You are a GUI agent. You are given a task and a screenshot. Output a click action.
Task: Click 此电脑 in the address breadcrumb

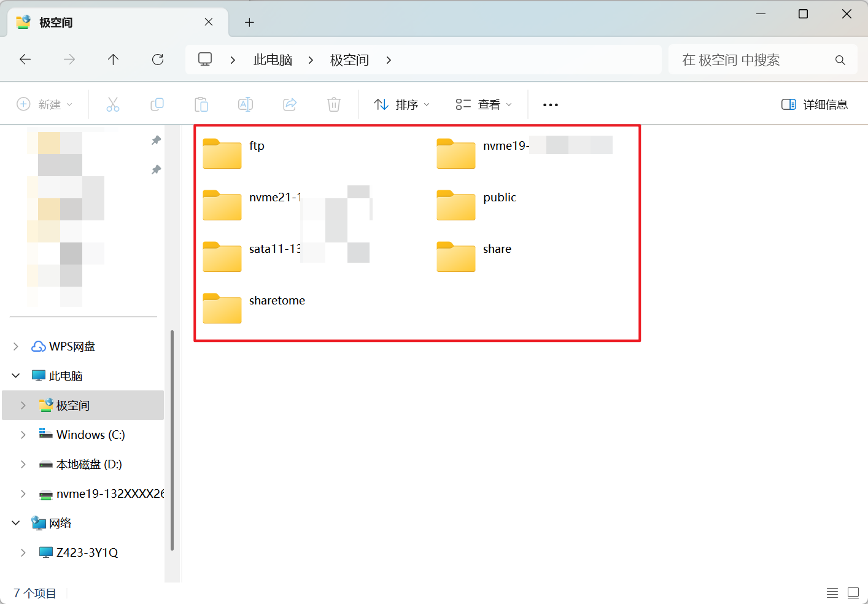[273, 60]
